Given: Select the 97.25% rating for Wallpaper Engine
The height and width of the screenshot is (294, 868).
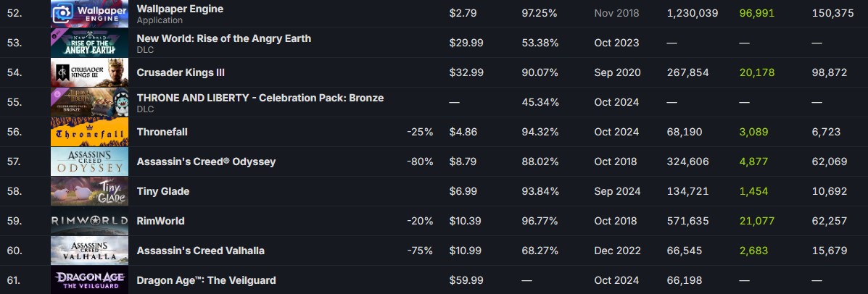Looking at the screenshot, I should [x=540, y=13].
